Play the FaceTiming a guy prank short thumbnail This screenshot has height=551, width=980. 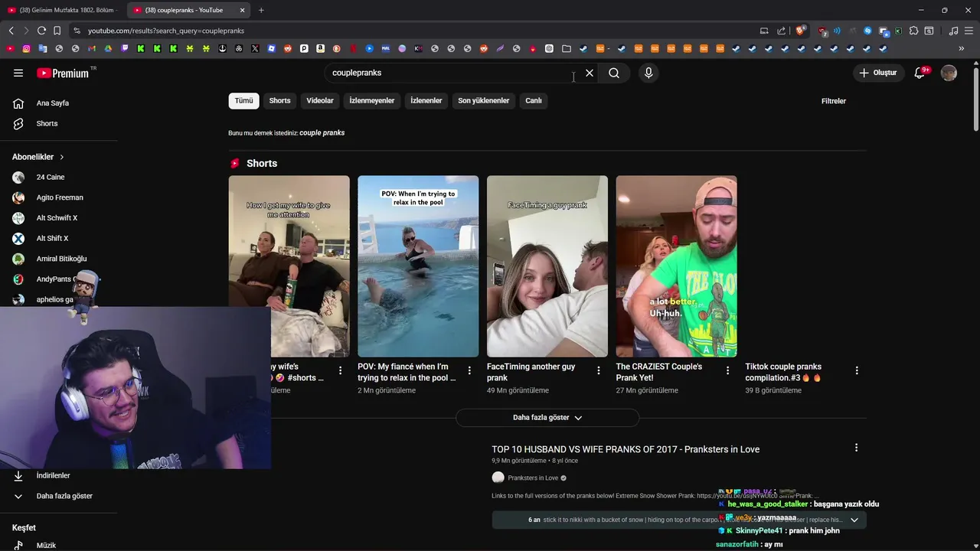click(547, 266)
